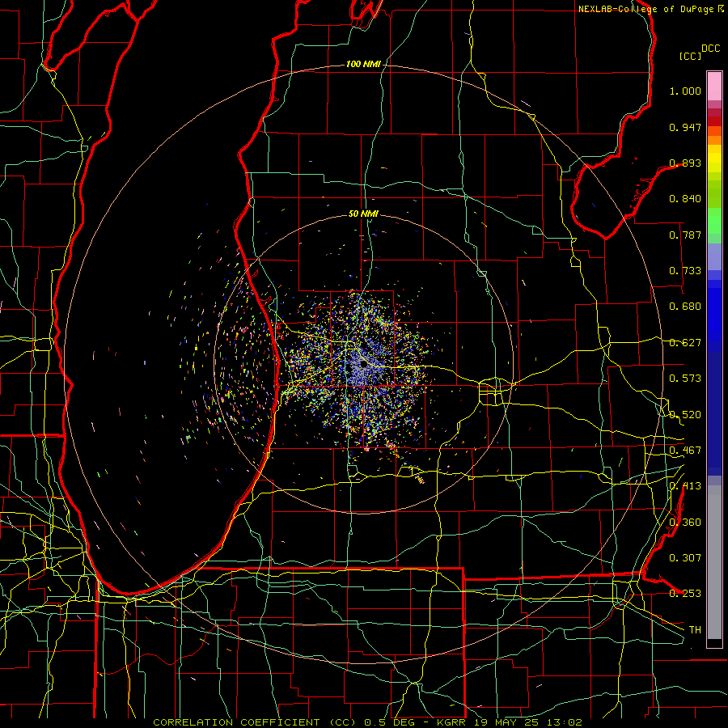Screen dimensions: 728x728
Task: Click the 0.467 color scale value
Action: point(685,451)
